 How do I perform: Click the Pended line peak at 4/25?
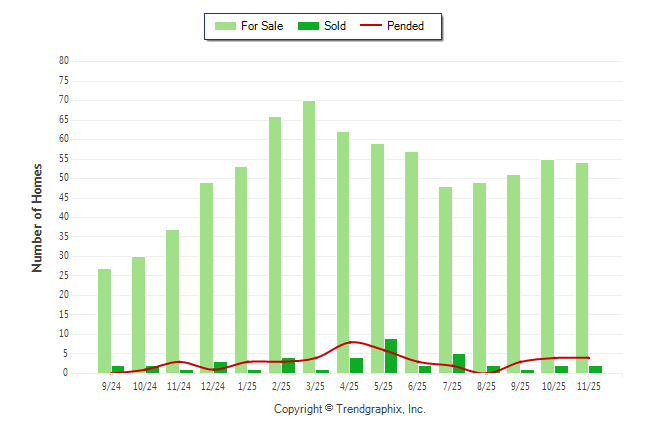(x=351, y=342)
